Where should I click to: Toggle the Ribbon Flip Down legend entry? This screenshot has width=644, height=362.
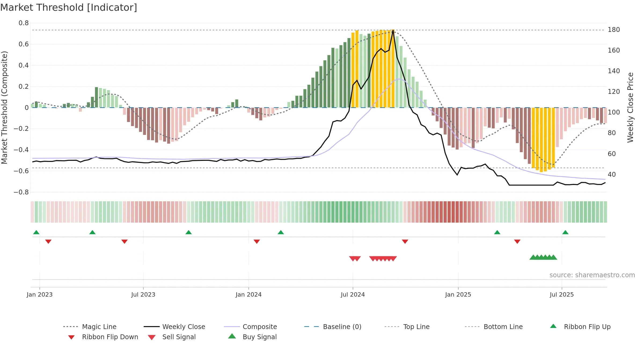pos(103,337)
